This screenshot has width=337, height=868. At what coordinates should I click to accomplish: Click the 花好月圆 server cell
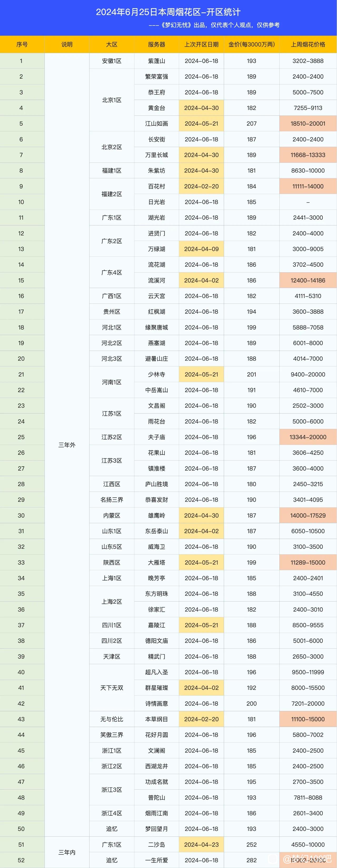point(157,735)
